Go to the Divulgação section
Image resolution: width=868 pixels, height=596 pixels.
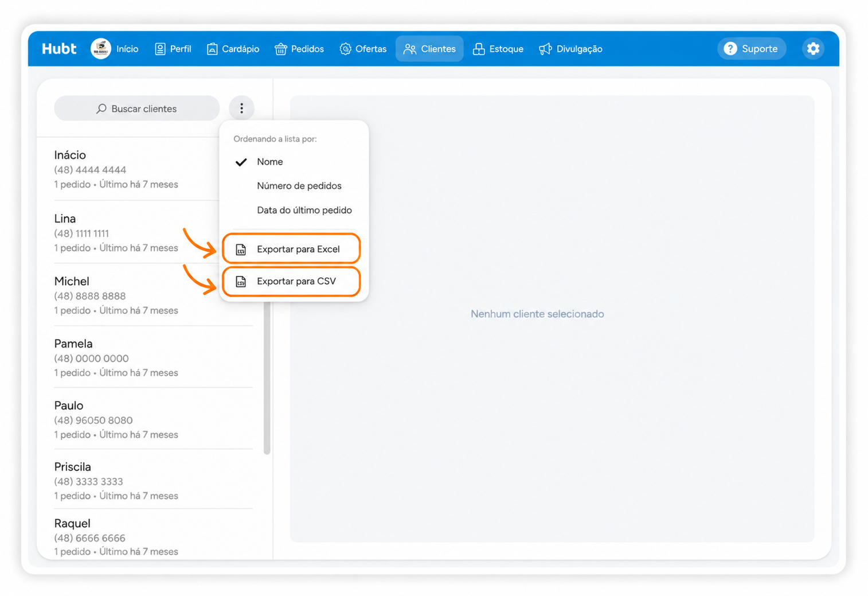570,49
